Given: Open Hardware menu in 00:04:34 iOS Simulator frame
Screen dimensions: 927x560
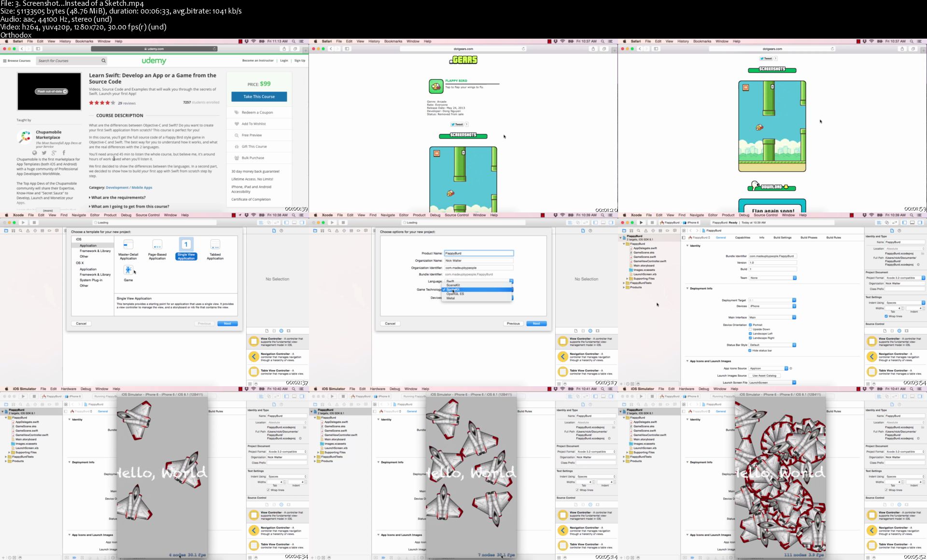Looking at the screenshot, I should click(x=69, y=389).
